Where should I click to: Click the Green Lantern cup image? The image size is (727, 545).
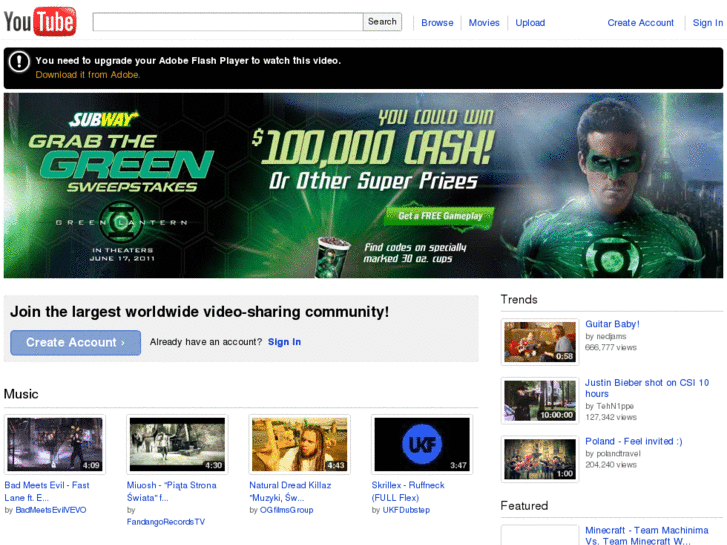(333, 256)
